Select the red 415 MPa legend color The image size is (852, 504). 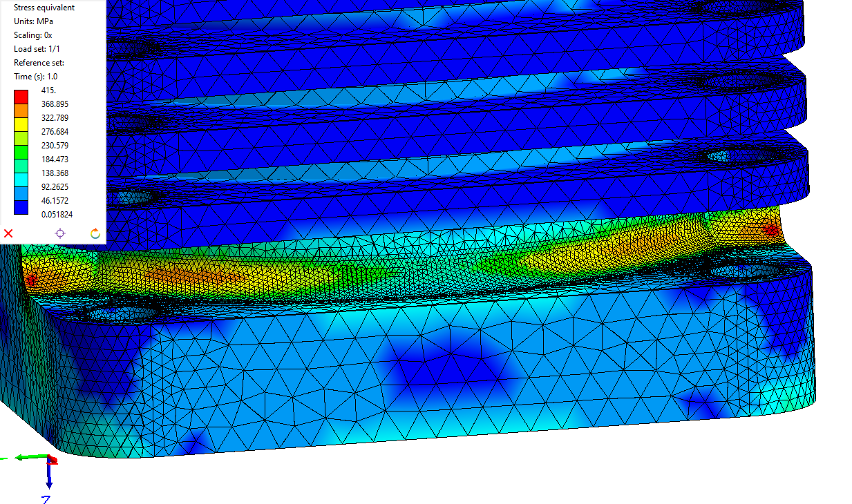[x=21, y=97]
